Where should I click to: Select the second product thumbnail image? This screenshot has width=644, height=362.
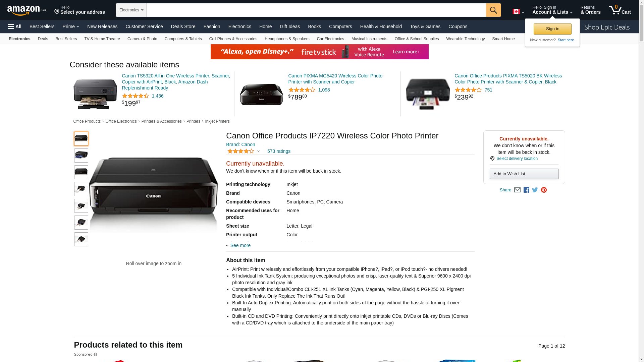[81, 156]
